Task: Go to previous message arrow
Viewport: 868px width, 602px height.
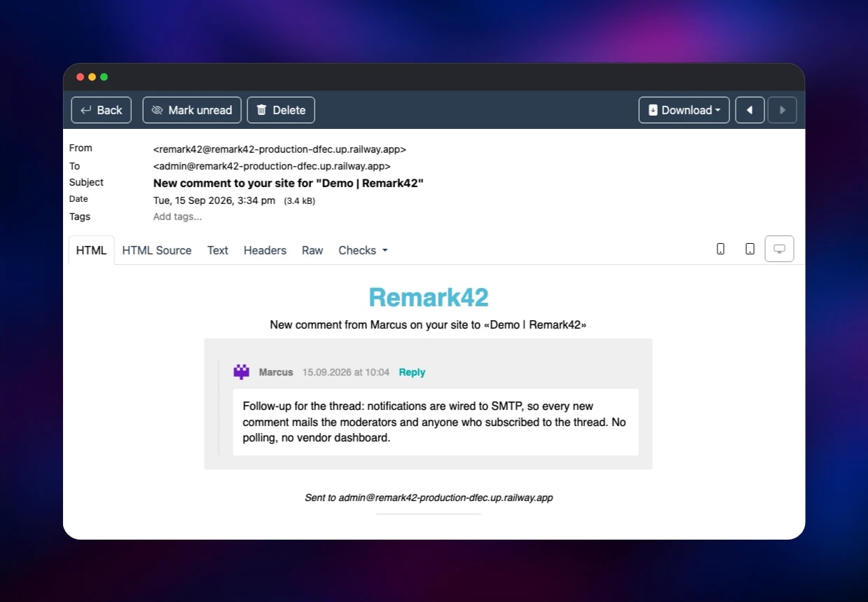Action: tap(750, 110)
